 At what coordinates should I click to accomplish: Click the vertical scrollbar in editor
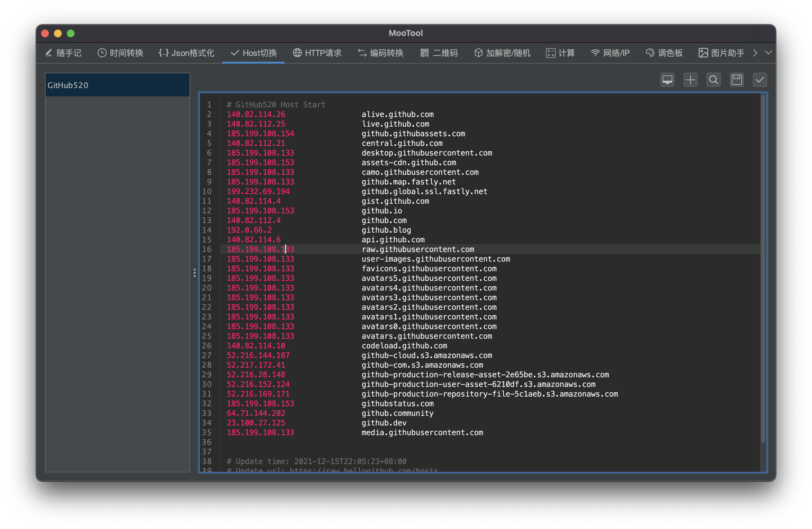(763, 268)
